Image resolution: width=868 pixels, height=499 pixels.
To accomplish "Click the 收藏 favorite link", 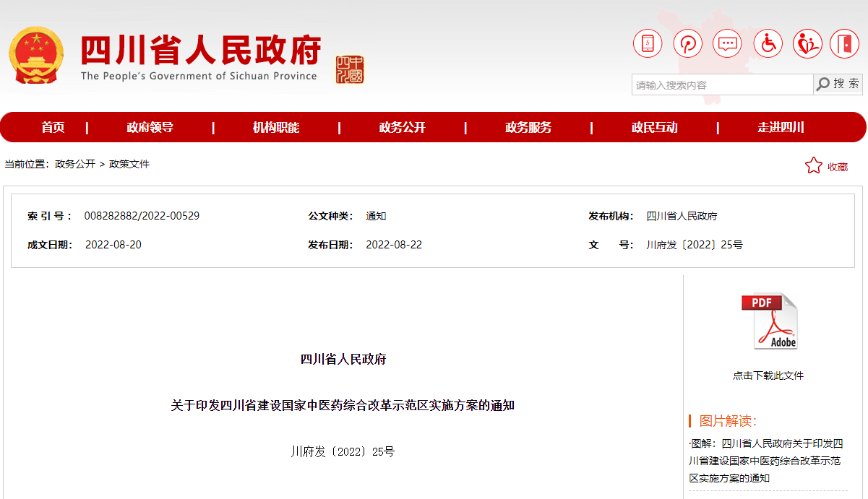I will [x=838, y=167].
